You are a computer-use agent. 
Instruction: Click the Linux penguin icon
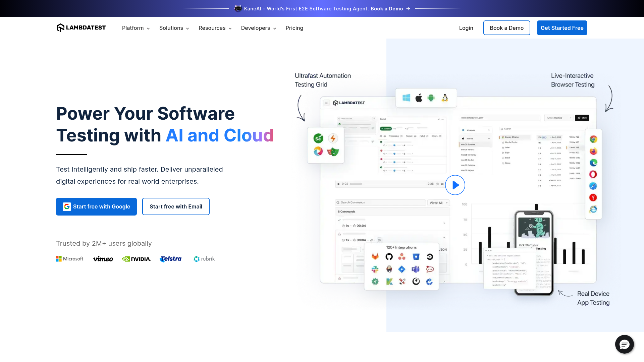pyautogui.click(x=445, y=98)
